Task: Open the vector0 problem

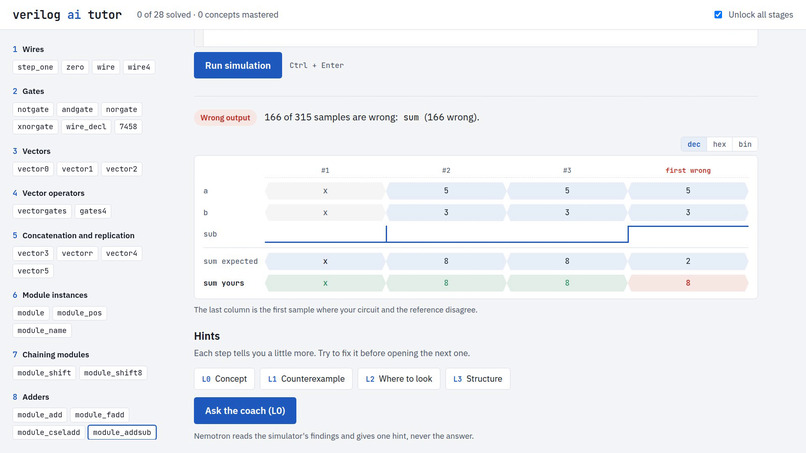Action: click(33, 169)
